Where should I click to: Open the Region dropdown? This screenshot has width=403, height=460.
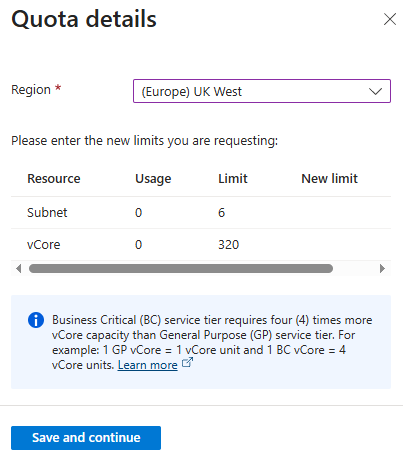click(x=262, y=91)
